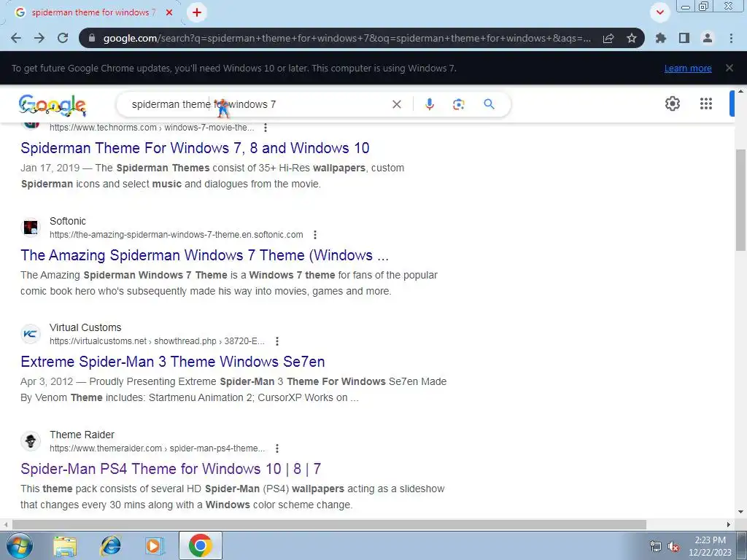Open the Chrome profile avatar
Screen dimensions: 747x560
point(708,38)
